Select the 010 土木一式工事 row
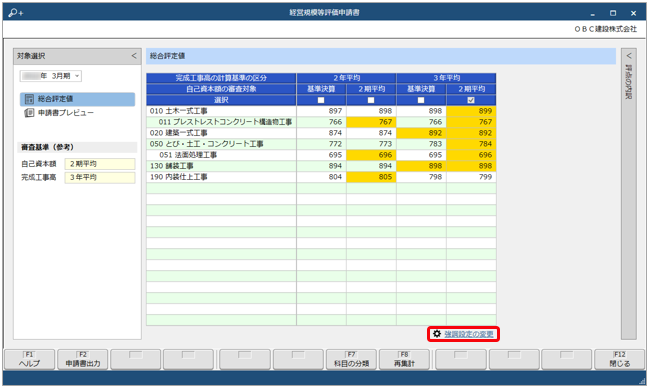This screenshot has height=388, width=650. pos(321,111)
